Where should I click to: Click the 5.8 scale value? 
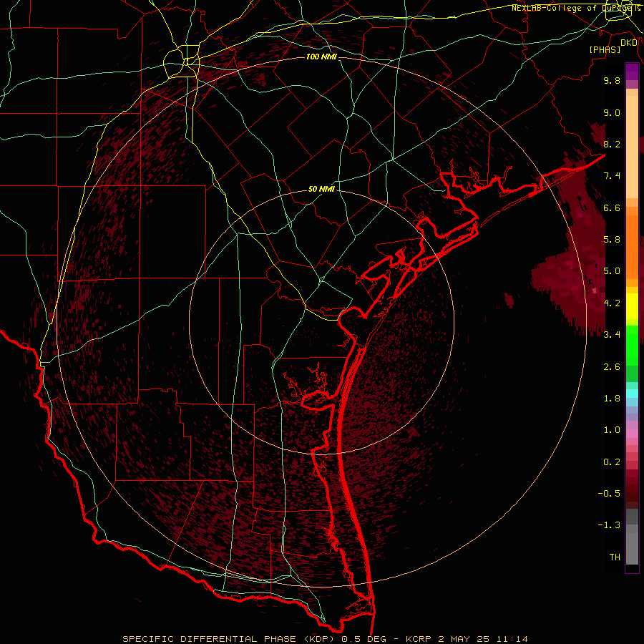612,239
